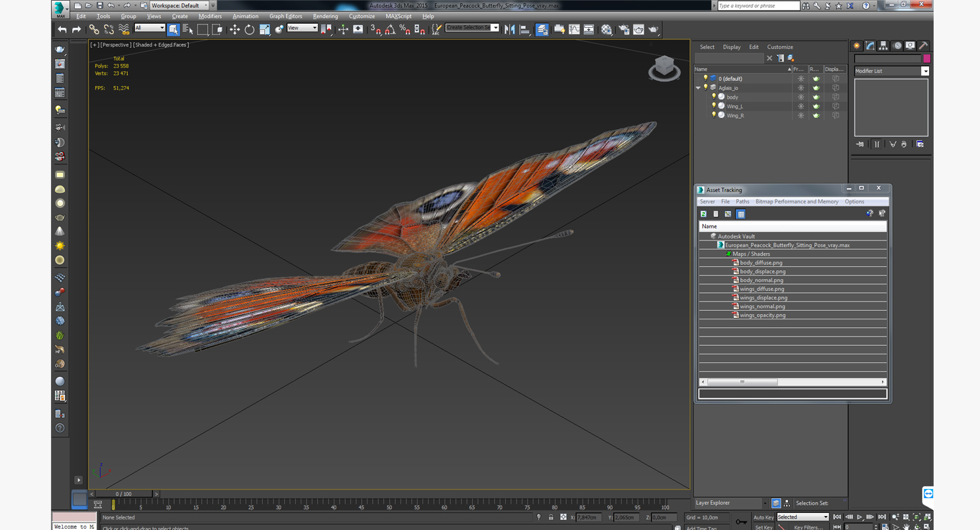Toggle sort by layers in Layer Explorer
980x530 pixels.
click(776, 503)
